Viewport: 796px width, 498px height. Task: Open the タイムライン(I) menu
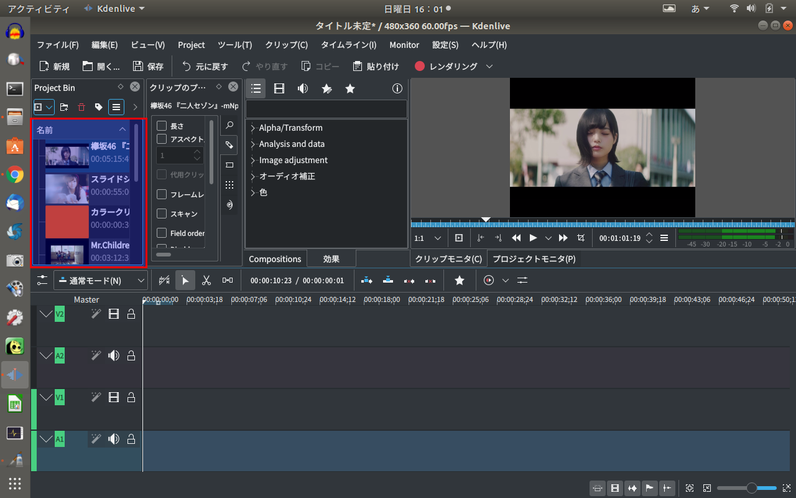tap(348, 45)
